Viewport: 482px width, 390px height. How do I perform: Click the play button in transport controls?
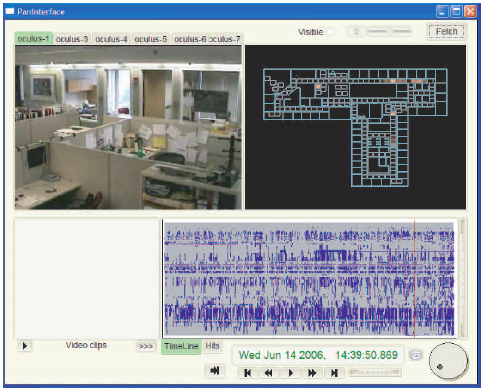click(290, 373)
